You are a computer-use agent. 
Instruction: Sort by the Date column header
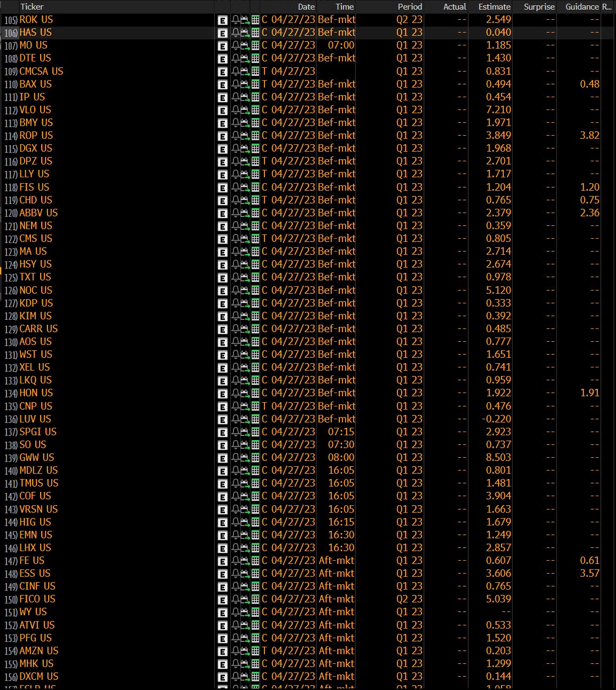point(306,7)
